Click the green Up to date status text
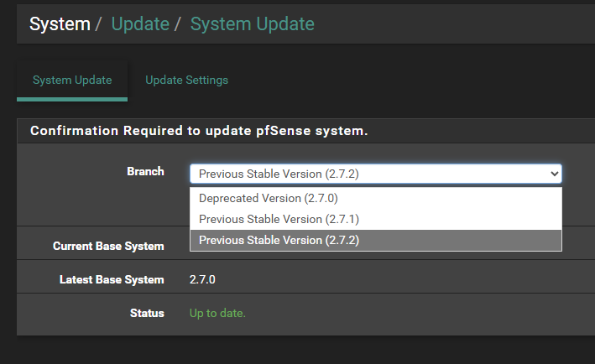 (x=217, y=313)
